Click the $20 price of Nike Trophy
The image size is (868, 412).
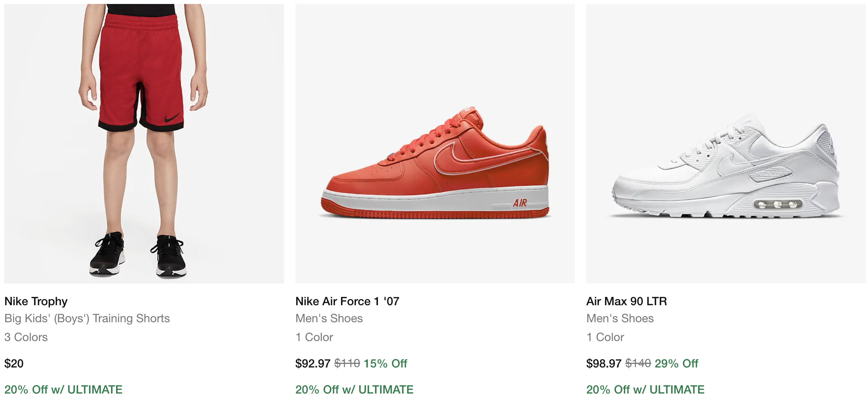(x=14, y=363)
